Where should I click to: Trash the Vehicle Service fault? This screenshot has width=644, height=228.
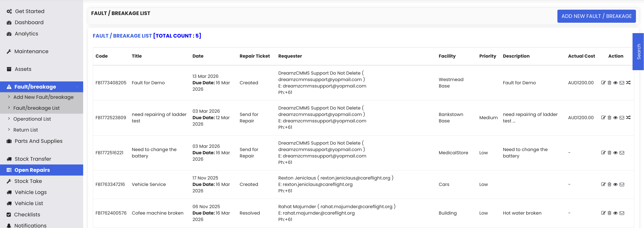(609, 185)
